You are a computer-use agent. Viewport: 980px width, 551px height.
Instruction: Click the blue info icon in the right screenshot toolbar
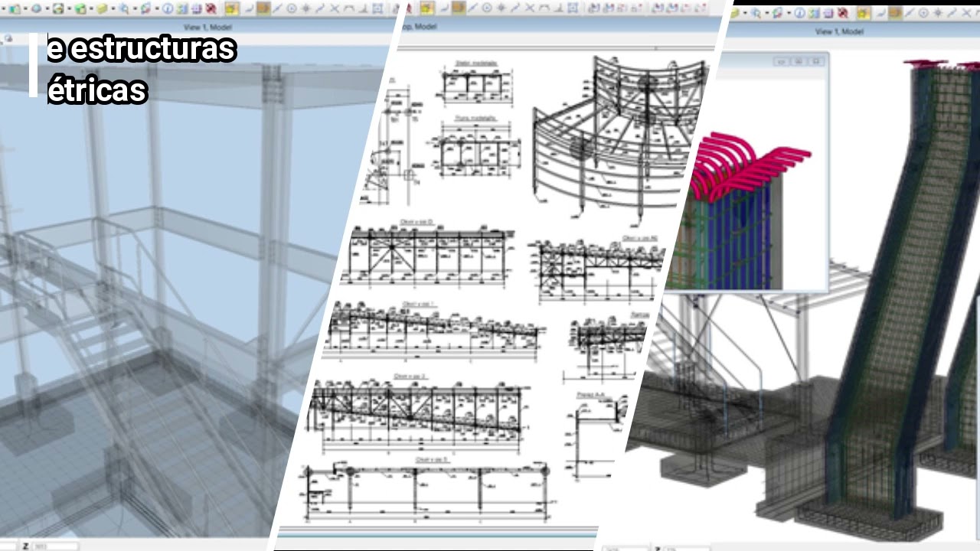800,13
